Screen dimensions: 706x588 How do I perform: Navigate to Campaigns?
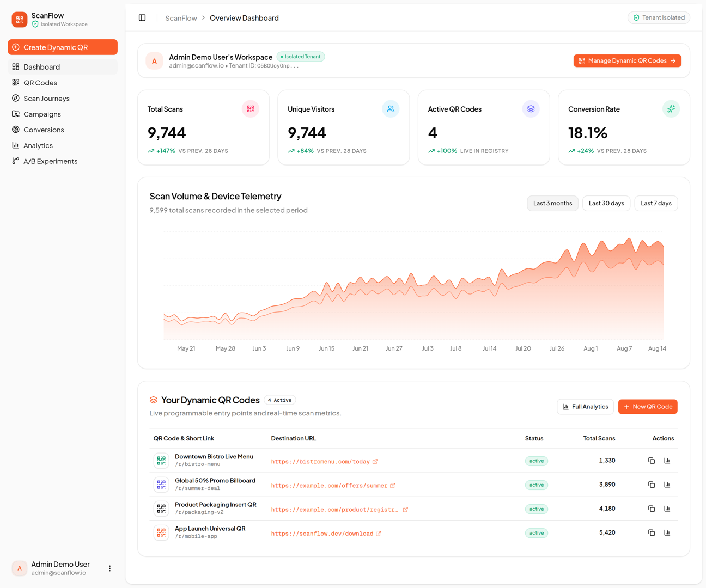(x=63, y=114)
